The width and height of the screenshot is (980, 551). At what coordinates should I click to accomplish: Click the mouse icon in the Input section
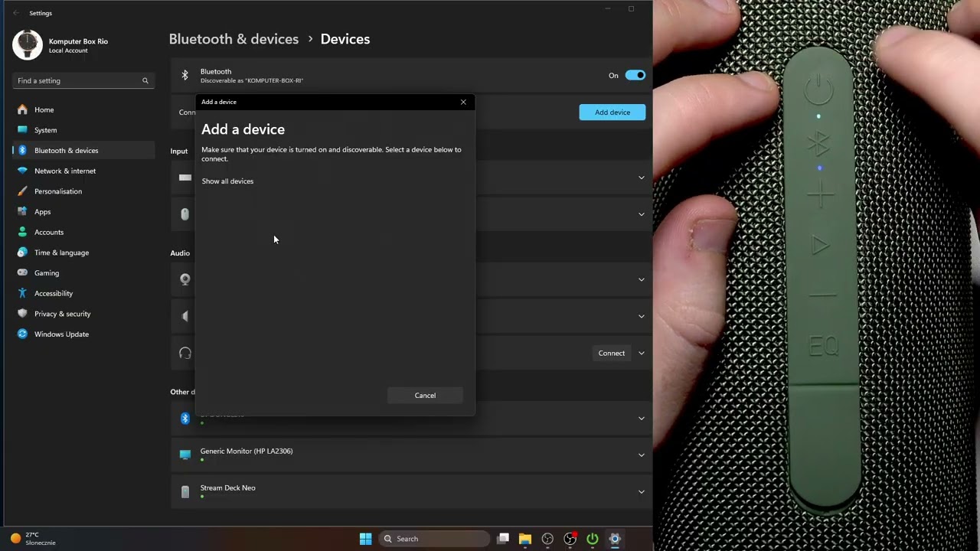coord(185,214)
